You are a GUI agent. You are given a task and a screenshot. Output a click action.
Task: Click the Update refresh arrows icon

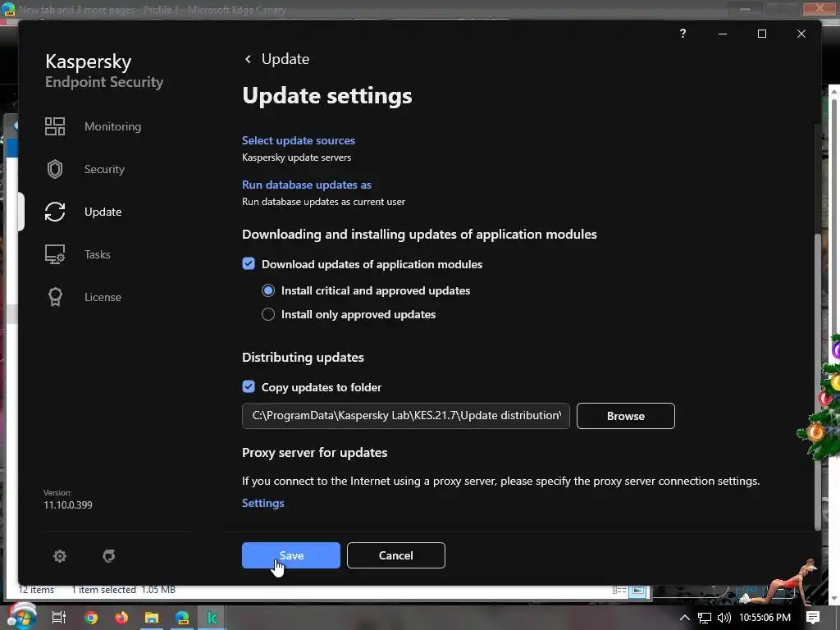pos(55,212)
